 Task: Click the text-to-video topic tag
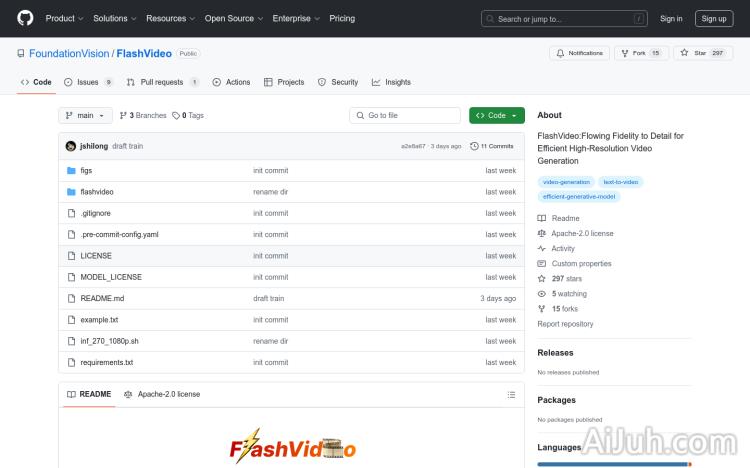pos(621,182)
